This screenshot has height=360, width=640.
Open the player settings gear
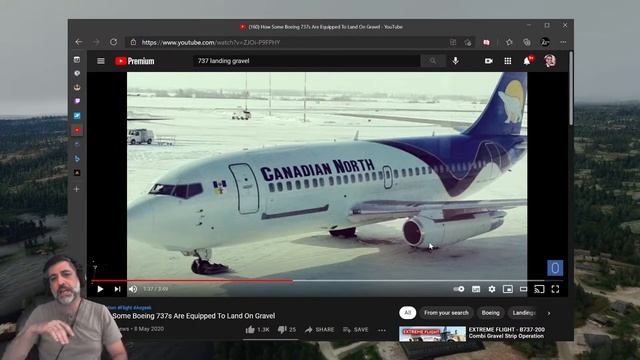(492, 289)
